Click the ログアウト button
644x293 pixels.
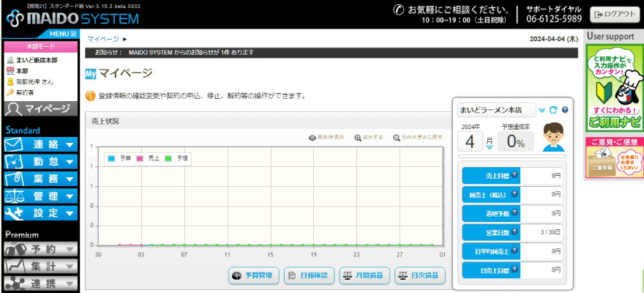tap(615, 15)
